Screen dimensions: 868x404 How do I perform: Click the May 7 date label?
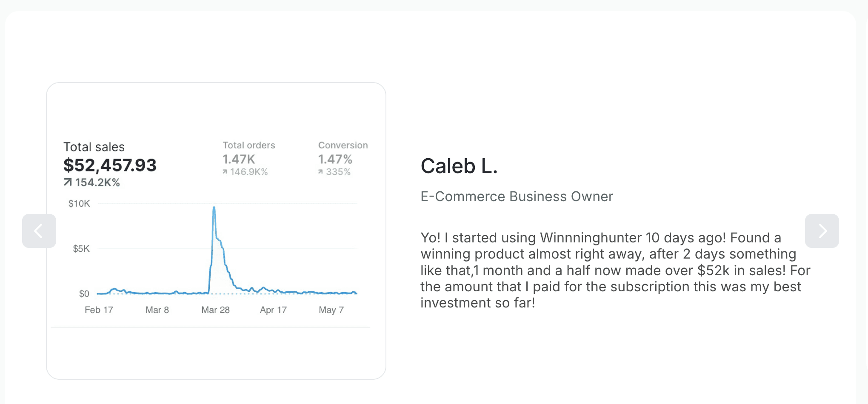click(331, 310)
